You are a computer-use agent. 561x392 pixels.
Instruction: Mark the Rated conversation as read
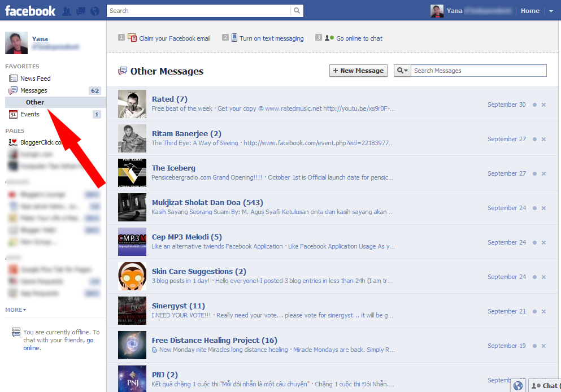534,104
